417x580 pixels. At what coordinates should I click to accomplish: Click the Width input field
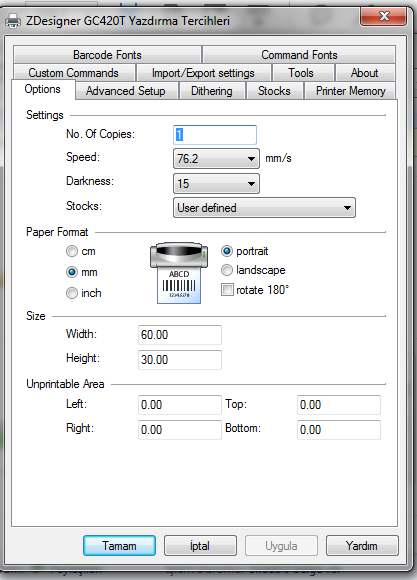click(180, 335)
